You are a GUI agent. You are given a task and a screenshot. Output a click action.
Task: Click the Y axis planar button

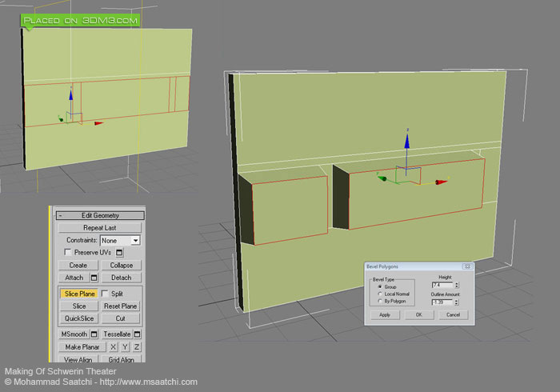(125, 346)
